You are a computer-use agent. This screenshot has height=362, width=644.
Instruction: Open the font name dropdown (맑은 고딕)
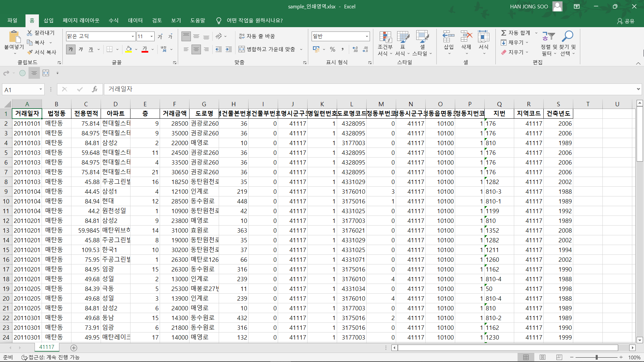(133, 36)
